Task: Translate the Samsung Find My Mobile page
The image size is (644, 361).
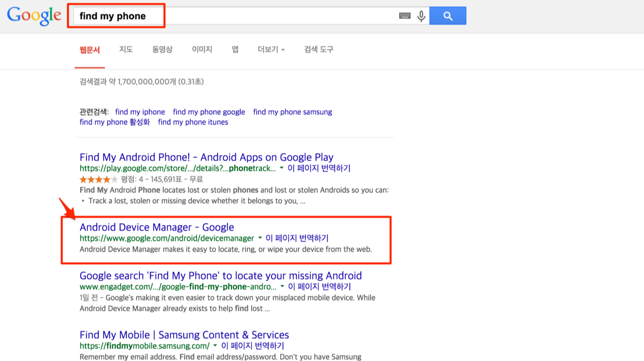Action: click(253, 346)
